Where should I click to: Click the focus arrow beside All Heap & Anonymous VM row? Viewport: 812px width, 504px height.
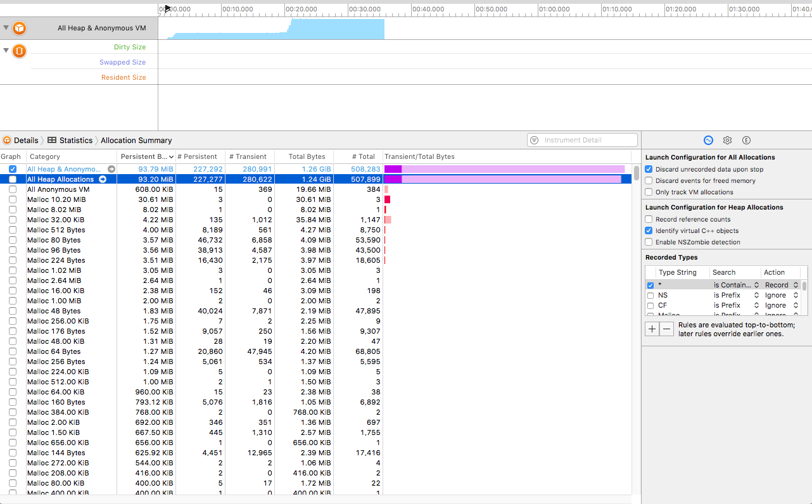click(x=111, y=169)
